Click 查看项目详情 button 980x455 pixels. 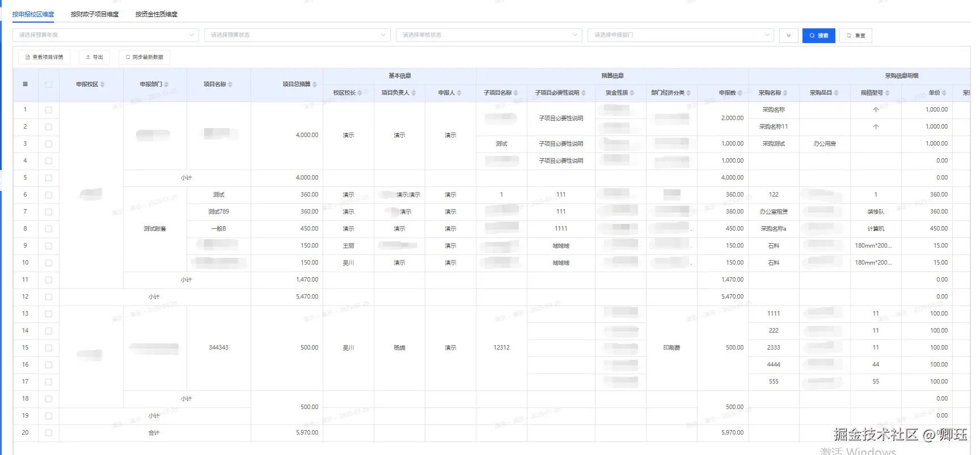click(44, 57)
